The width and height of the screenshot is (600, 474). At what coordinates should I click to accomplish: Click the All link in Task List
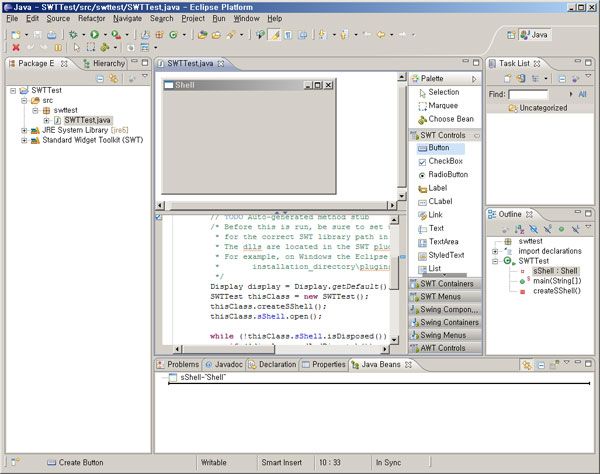(582, 94)
